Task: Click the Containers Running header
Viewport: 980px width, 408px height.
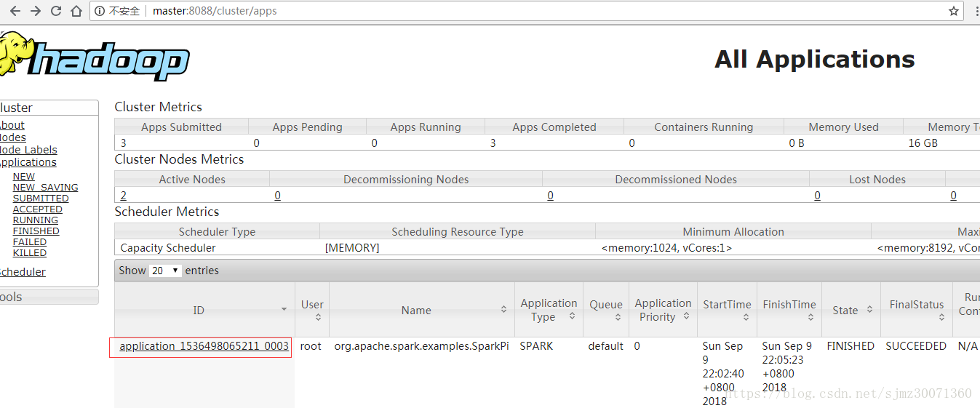Action: tap(704, 127)
